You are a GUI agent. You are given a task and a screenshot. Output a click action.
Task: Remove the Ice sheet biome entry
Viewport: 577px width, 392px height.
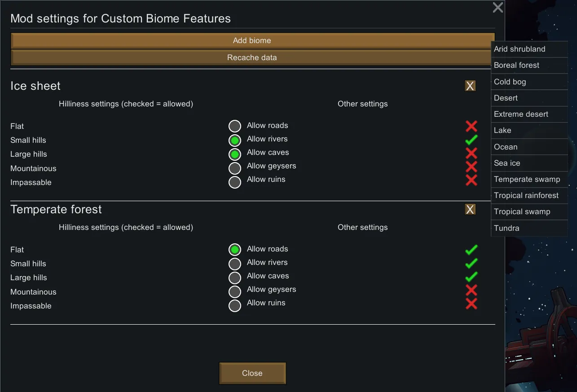click(470, 86)
